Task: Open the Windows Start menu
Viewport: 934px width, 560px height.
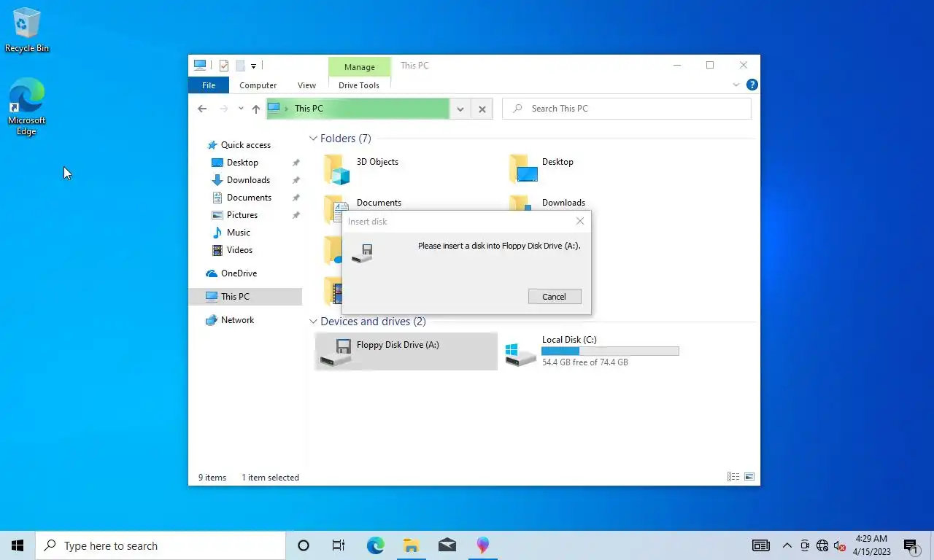Action: click(18, 545)
